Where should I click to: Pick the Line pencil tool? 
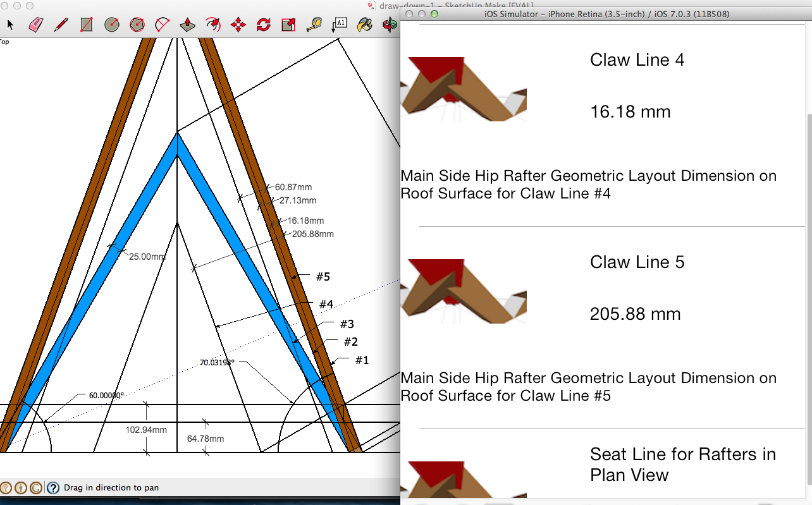61,25
